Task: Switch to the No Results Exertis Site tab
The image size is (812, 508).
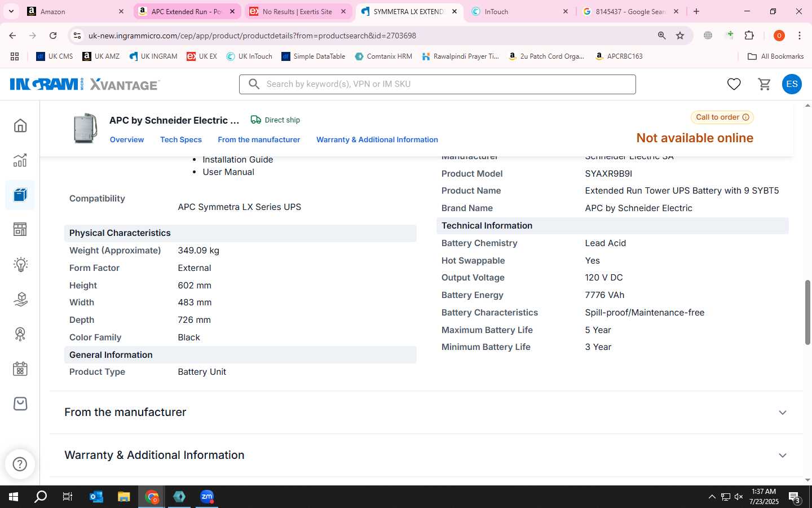Action: [298, 11]
